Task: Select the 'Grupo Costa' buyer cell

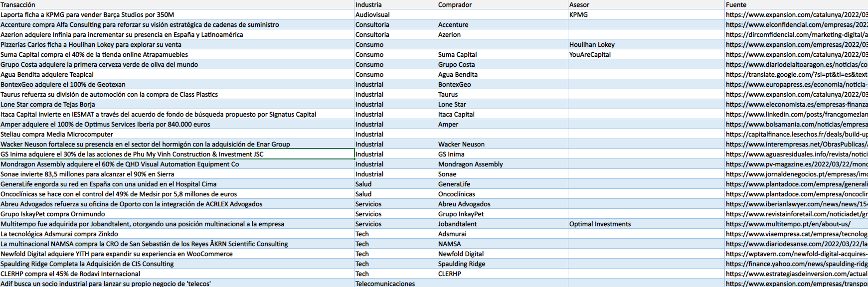Action: tap(502, 64)
